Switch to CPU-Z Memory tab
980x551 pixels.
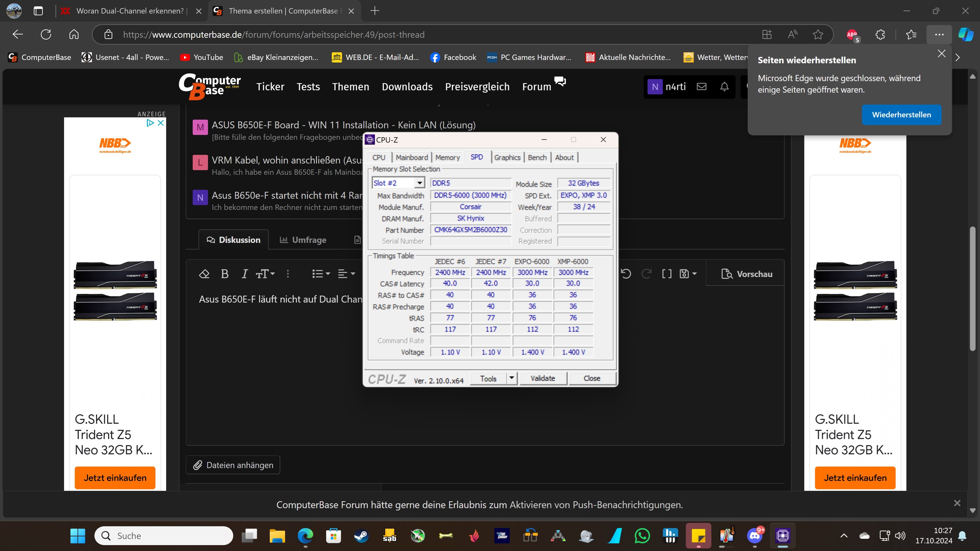447,157
